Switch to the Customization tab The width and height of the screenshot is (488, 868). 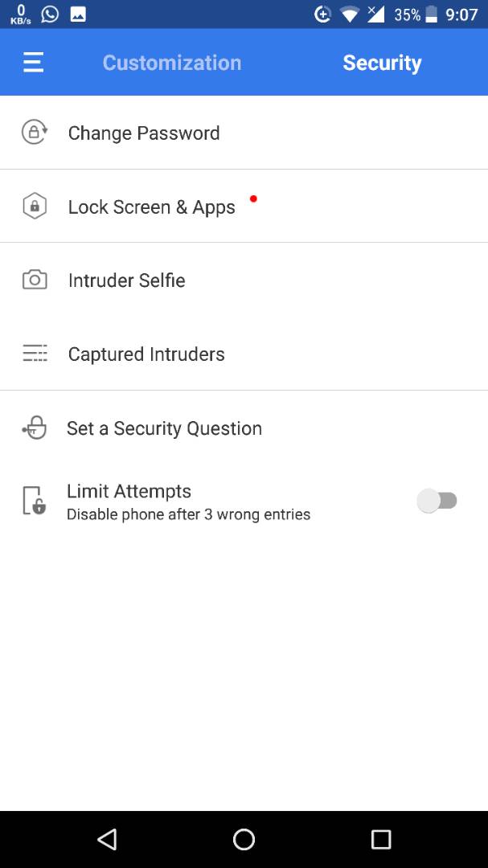point(172,63)
